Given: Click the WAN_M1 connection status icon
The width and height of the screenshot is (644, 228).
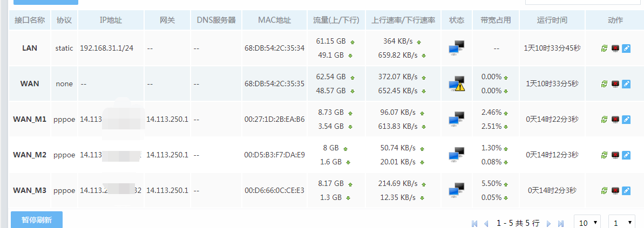Looking at the screenshot, I should [x=456, y=119].
